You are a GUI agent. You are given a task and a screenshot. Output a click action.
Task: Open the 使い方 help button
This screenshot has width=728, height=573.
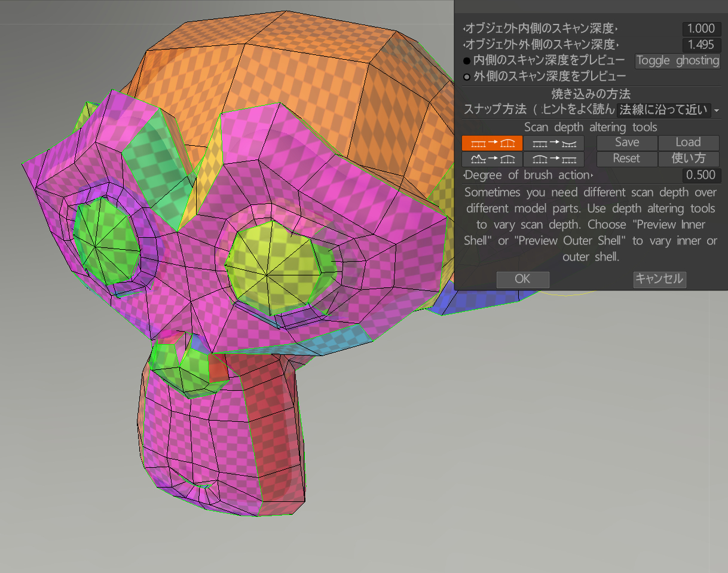pos(688,159)
